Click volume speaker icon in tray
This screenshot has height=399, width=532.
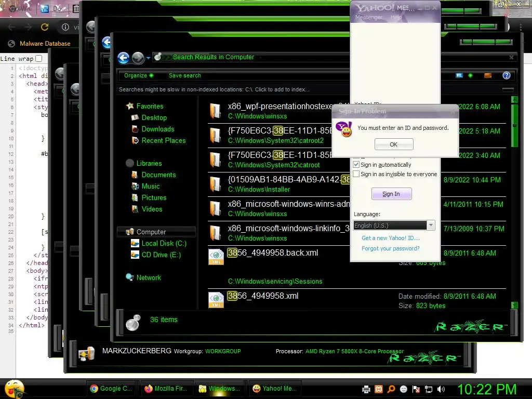pos(441,389)
